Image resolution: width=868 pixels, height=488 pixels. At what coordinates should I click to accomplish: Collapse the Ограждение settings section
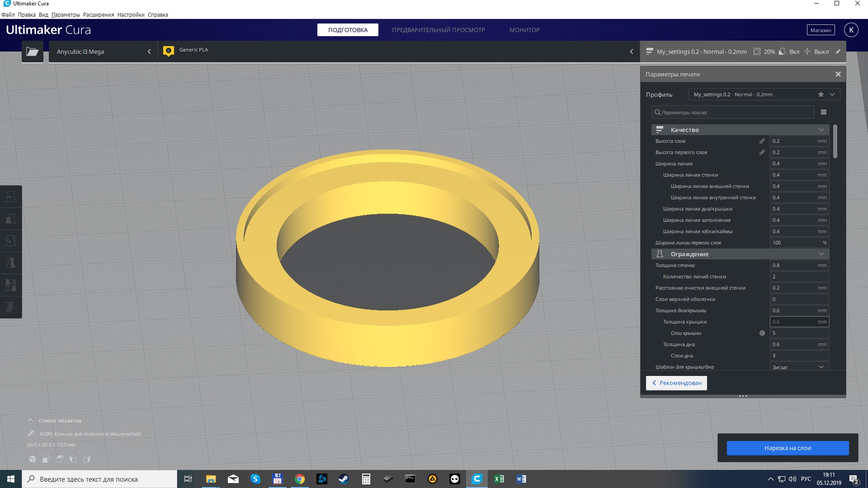pyautogui.click(x=741, y=254)
